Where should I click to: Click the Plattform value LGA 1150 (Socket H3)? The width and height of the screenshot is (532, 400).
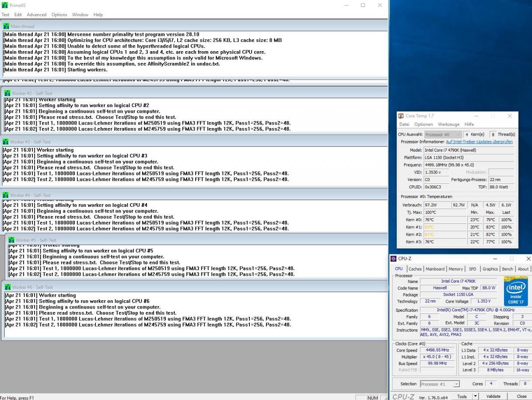click(x=469, y=157)
